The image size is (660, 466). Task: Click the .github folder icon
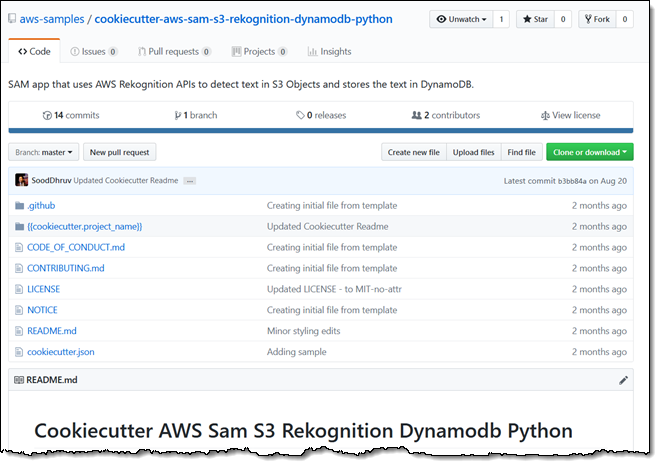[x=18, y=206]
